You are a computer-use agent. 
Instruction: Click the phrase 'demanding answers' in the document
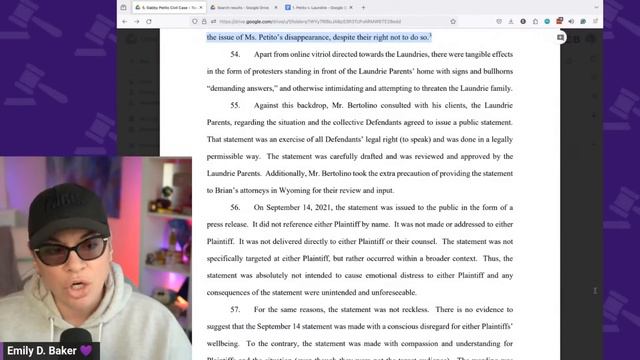coord(242,88)
